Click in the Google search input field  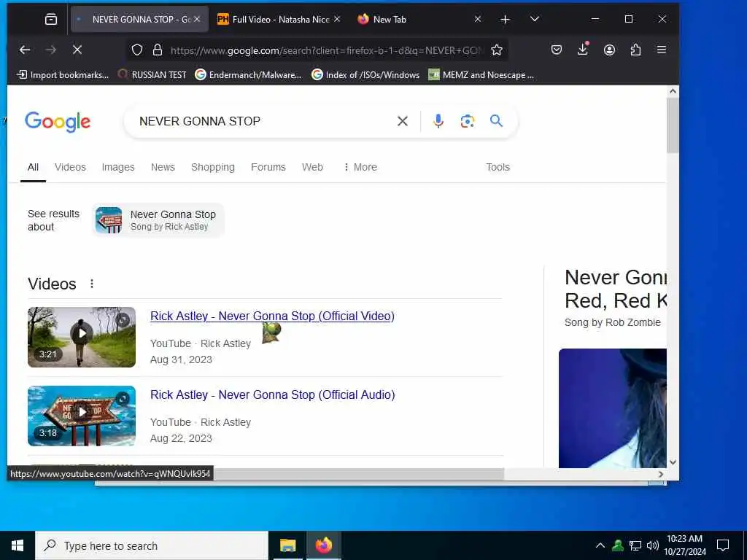264,122
